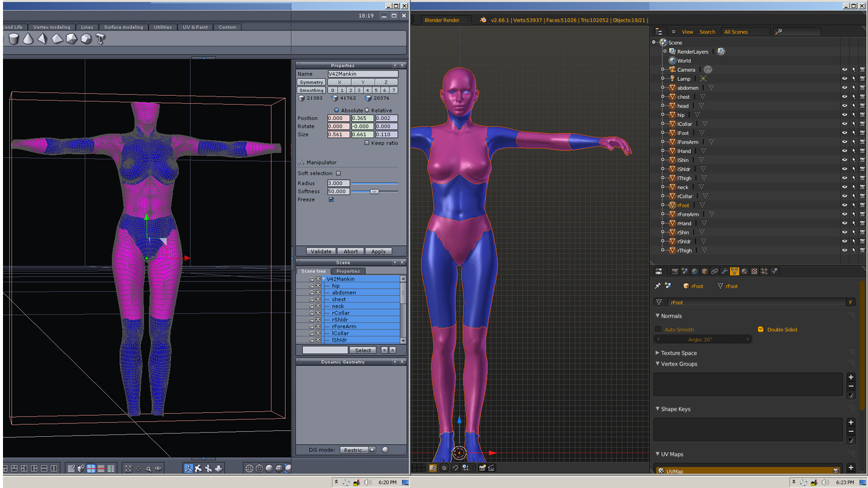This screenshot has height=488, width=868.
Task: Open the Render camera properties icon
Action: 675,272
